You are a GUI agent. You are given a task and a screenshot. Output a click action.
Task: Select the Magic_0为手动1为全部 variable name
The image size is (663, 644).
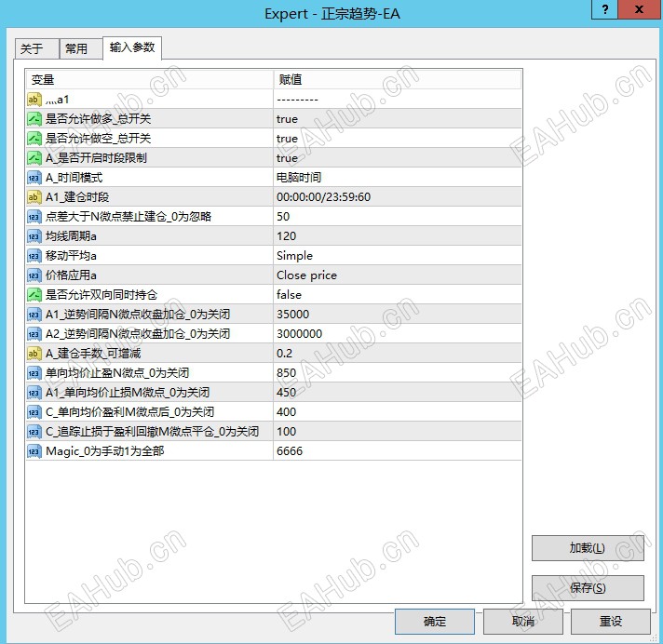105,450
